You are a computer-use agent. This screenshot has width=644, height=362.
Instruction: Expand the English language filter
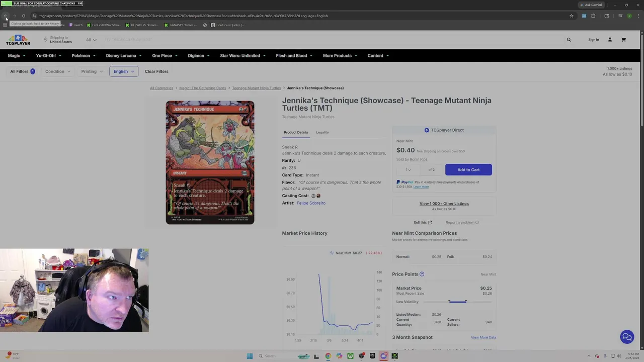click(x=124, y=71)
